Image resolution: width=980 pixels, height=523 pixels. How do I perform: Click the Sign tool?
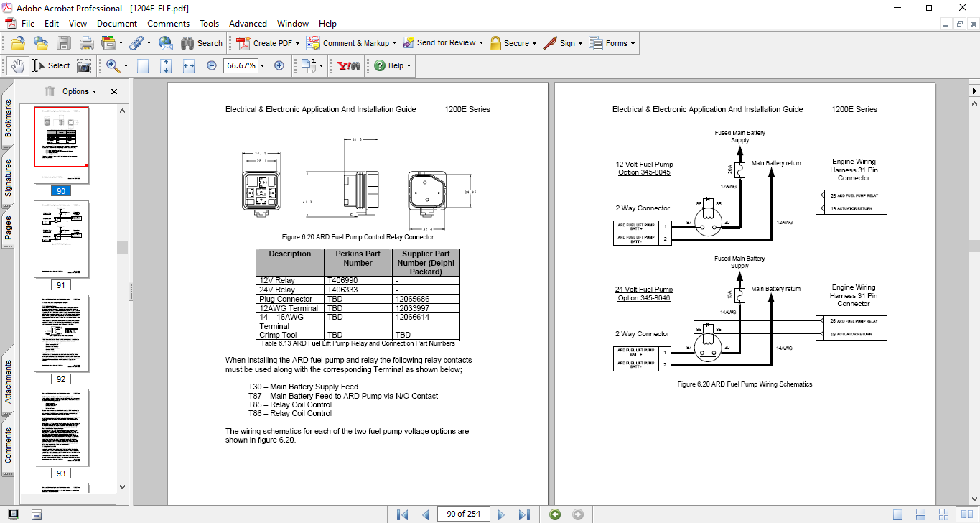coord(563,42)
